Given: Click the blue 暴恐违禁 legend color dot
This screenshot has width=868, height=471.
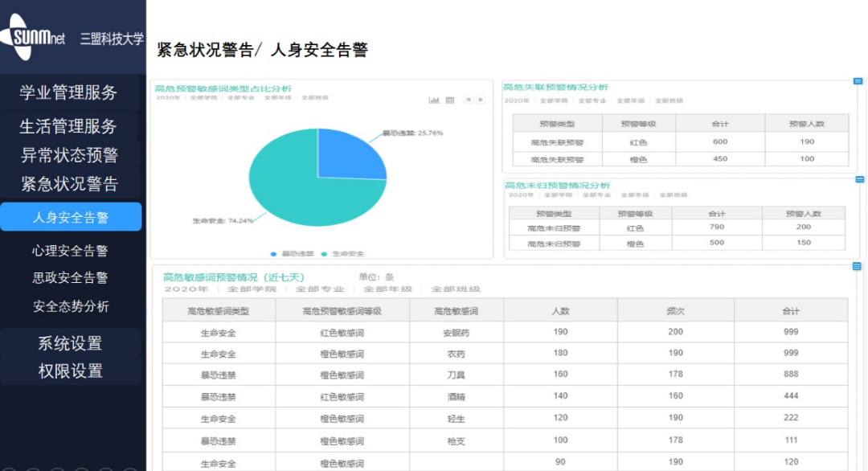Looking at the screenshot, I should coord(273,252).
